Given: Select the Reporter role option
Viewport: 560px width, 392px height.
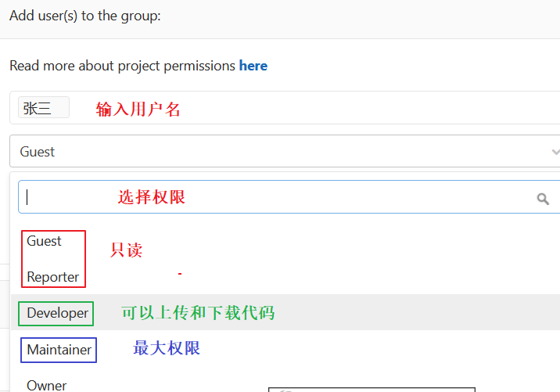Looking at the screenshot, I should click(x=52, y=277).
